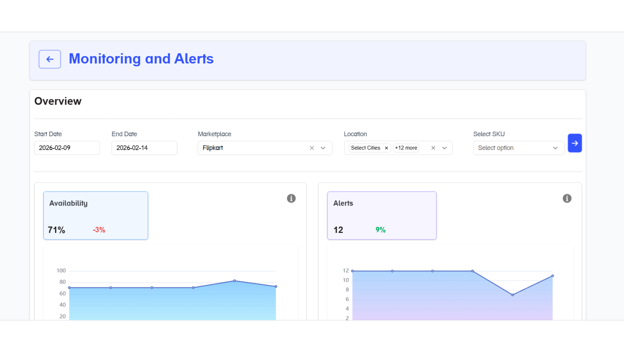Open the Alerts chart info icon

point(567,199)
